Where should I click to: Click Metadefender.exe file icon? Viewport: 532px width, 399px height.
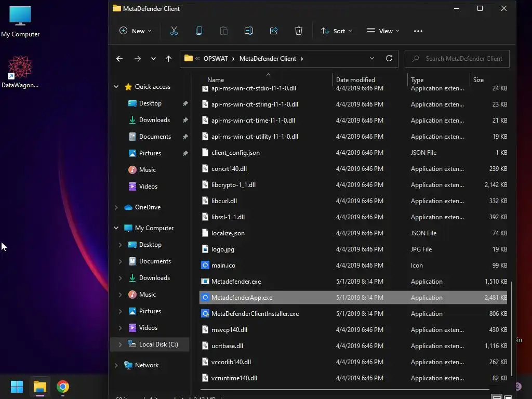[205, 281]
